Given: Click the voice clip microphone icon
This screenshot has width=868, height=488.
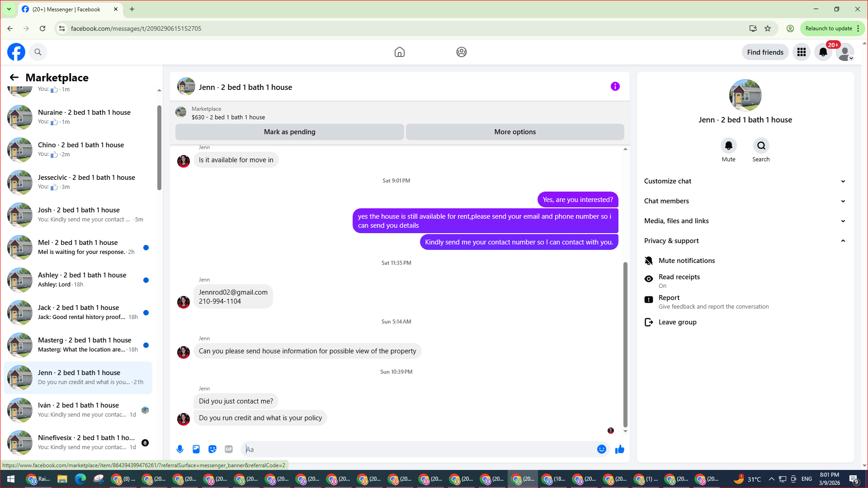Looking at the screenshot, I should (180, 449).
